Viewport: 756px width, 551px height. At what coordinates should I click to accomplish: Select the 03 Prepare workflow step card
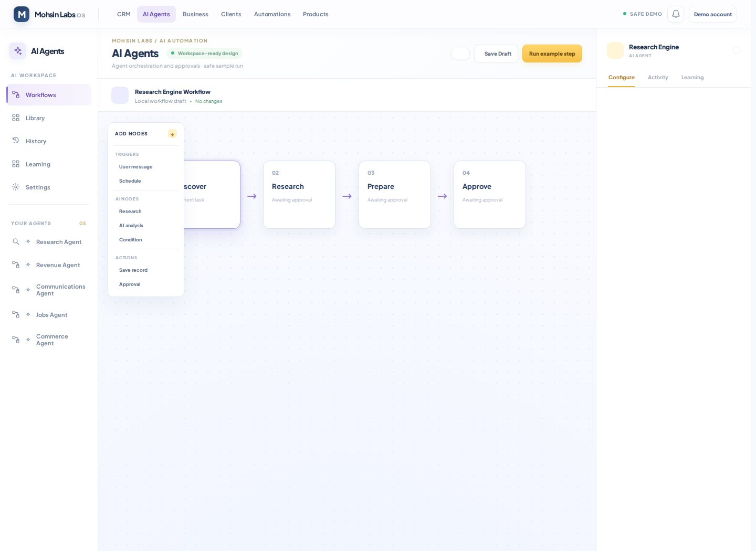coord(395,195)
